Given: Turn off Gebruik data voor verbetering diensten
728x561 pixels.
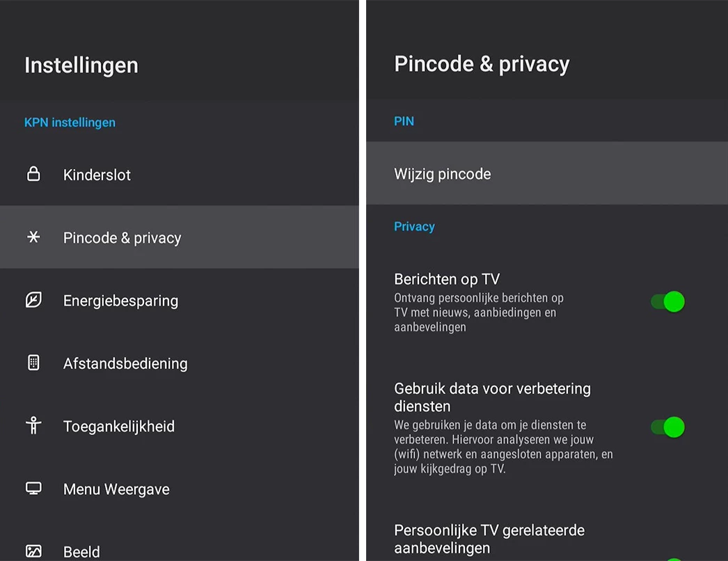Looking at the screenshot, I should coord(667,427).
